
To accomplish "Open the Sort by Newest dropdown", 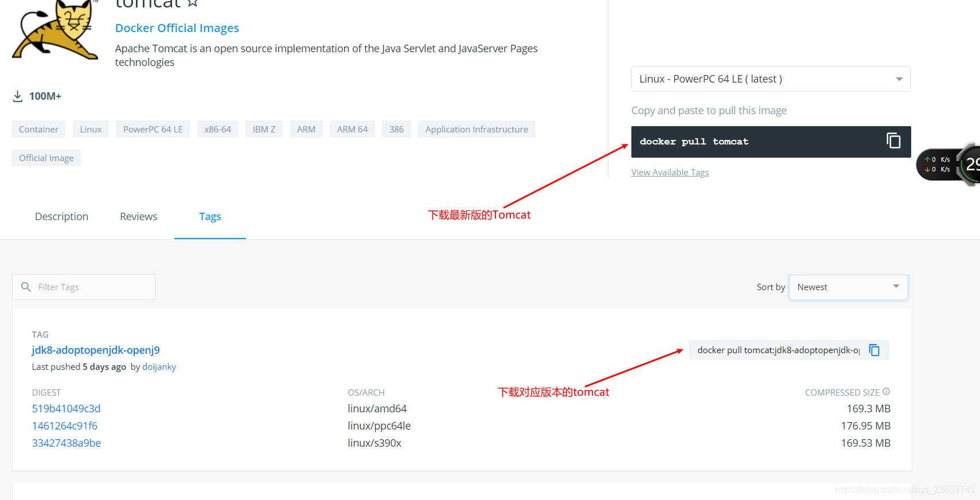I will pos(848,287).
